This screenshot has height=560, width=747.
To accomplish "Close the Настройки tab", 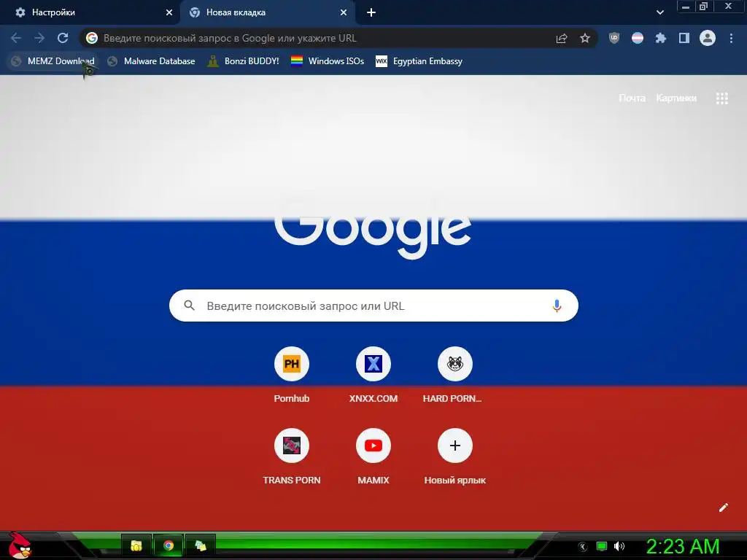I will (169, 12).
